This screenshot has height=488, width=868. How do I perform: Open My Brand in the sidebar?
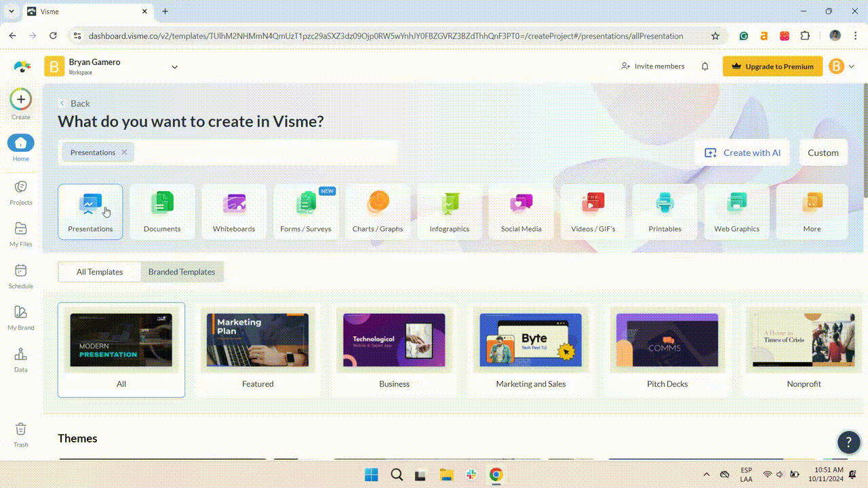click(20, 318)
